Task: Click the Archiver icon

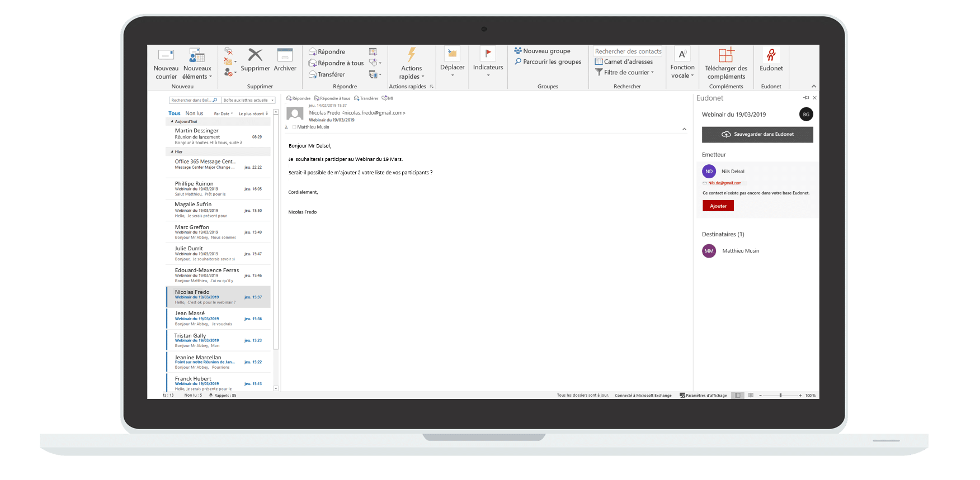Action: click(x=285, y=55)
